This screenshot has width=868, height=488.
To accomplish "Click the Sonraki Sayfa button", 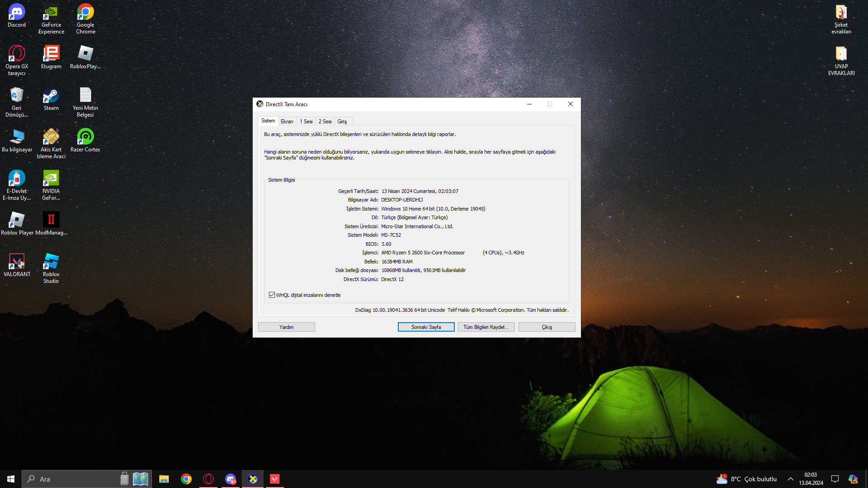I will pos(426,327).
